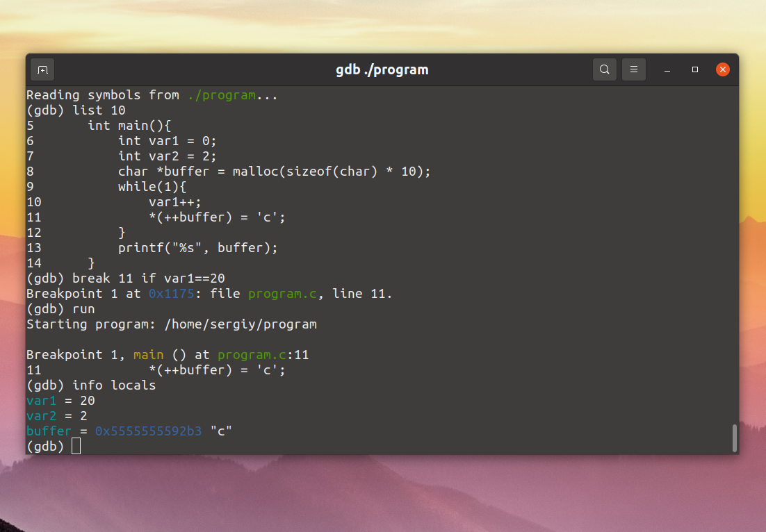Click the './program' path in Reading symbols line
Image resolution: width=766 pixels, height=532 pixels.
point(221,95)
